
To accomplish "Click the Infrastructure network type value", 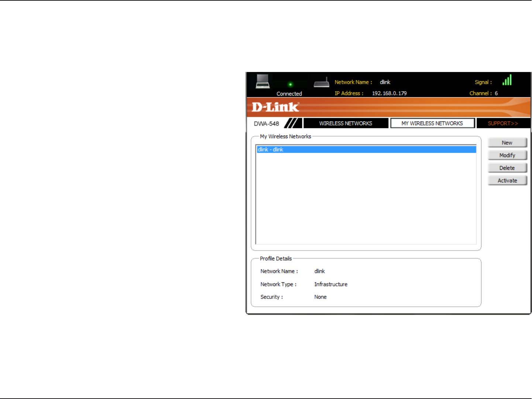I will (331, 284).
